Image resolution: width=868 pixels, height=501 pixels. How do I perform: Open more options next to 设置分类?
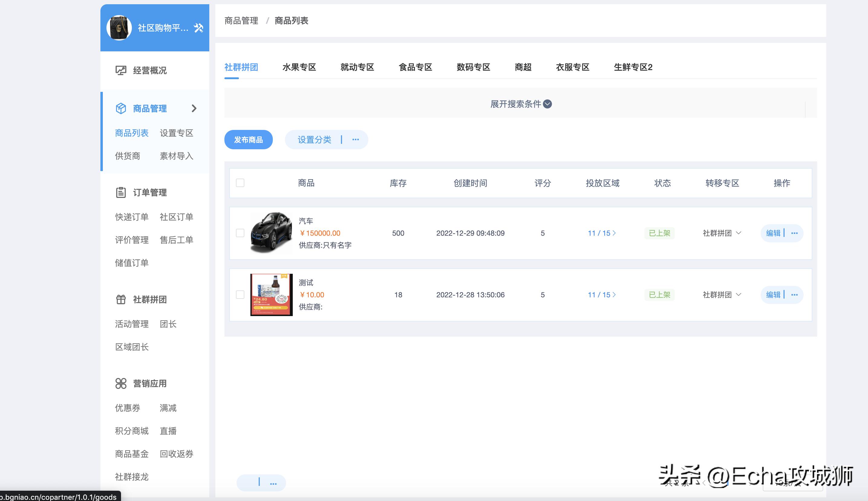pos(355,139)
